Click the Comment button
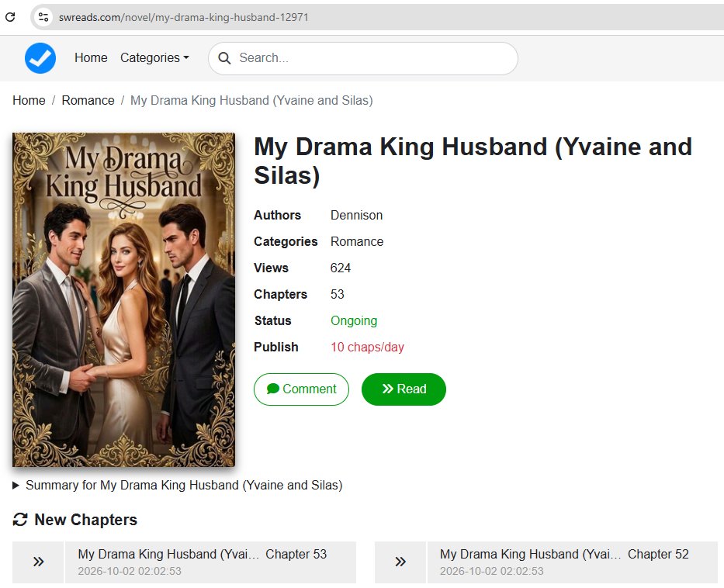This screenshot has height=588, width=724. (302, 389)
